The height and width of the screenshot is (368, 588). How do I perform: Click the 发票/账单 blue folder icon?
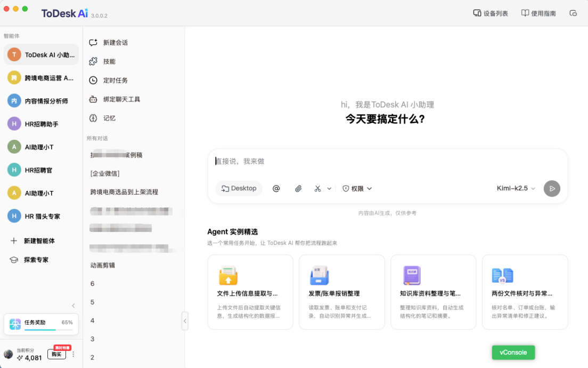coord(320,275)
